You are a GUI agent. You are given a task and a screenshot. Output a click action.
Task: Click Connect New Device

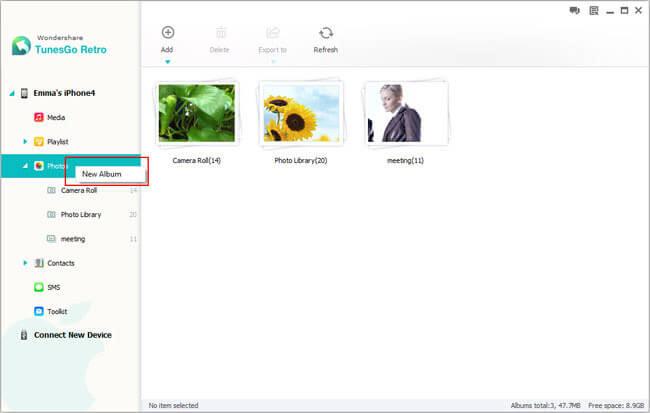73,335
